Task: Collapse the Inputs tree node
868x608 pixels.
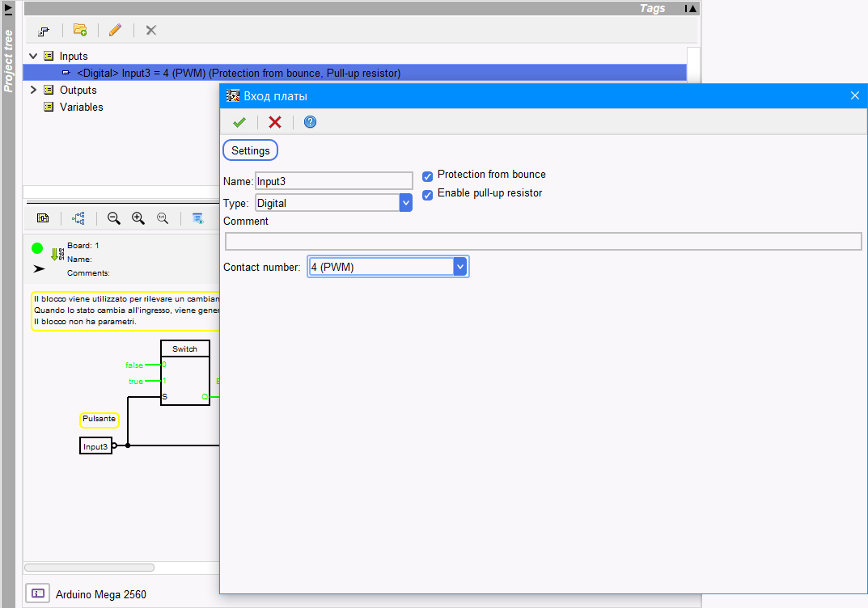Action: [x=33, y=57]
